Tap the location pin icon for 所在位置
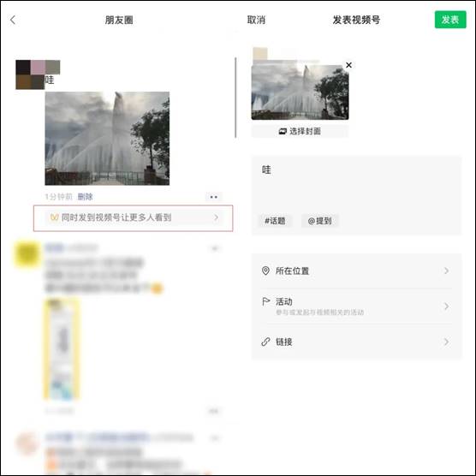This screenshot has width=476, height=476. pos(265,271)
